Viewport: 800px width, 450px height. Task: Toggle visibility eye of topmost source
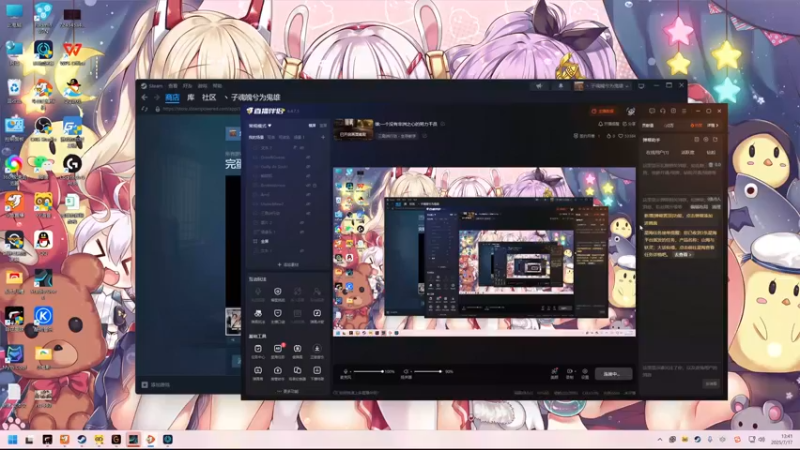pyautogui.click(x=302, y=147)
